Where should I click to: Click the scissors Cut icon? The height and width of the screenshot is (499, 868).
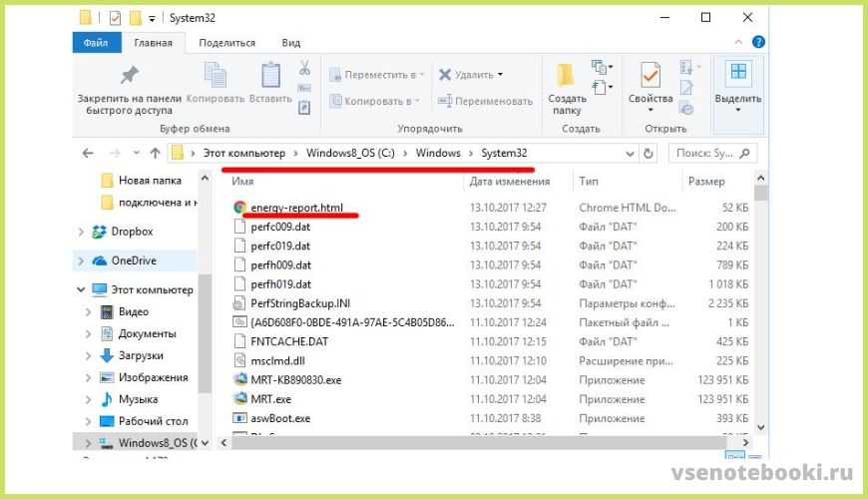tap(305, 70)
